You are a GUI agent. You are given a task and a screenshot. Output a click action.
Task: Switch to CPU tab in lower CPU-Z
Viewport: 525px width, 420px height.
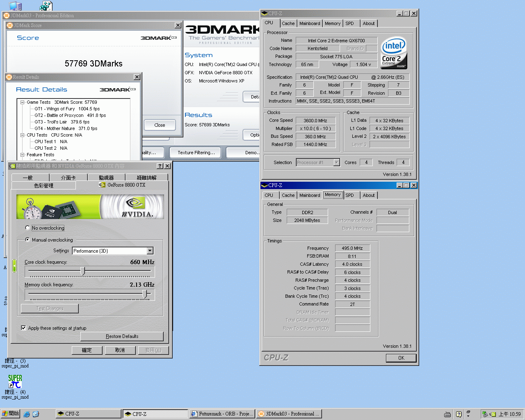[x=269, y=195]
